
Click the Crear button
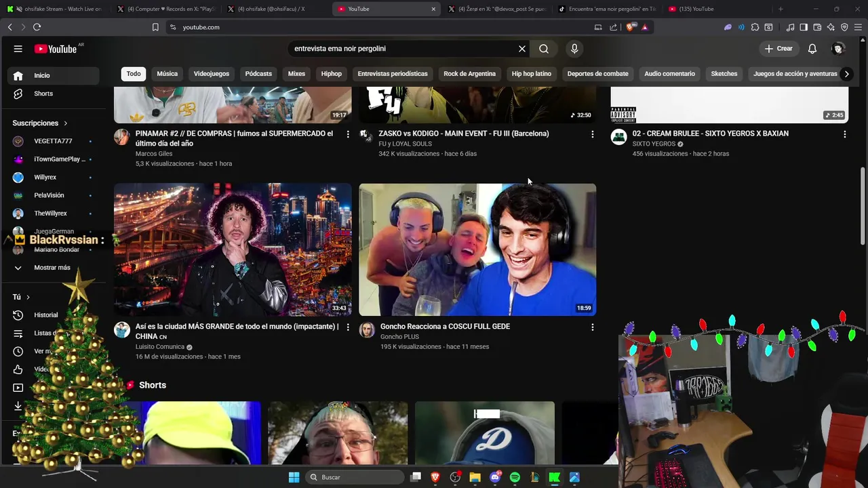coord(778,49)
